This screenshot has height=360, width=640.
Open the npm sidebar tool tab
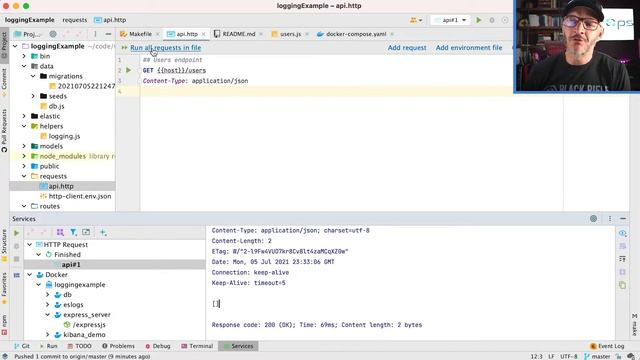coord(4,324)
